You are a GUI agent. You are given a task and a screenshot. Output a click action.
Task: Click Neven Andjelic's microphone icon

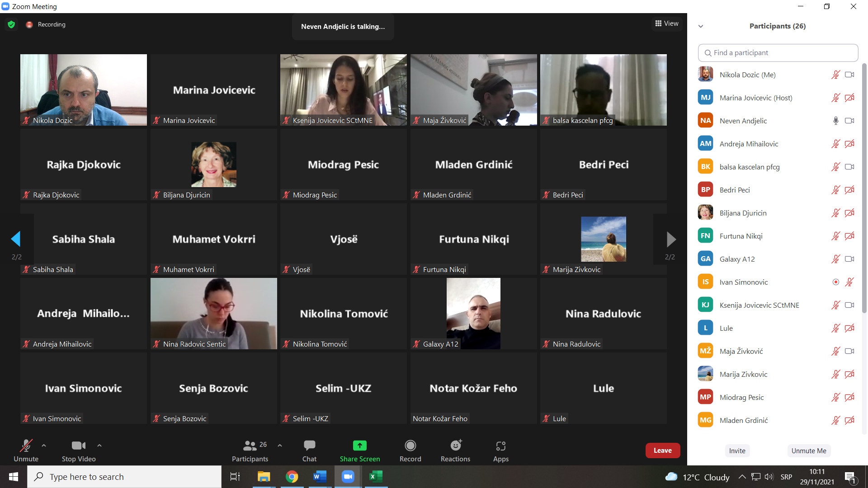(836, 121)
